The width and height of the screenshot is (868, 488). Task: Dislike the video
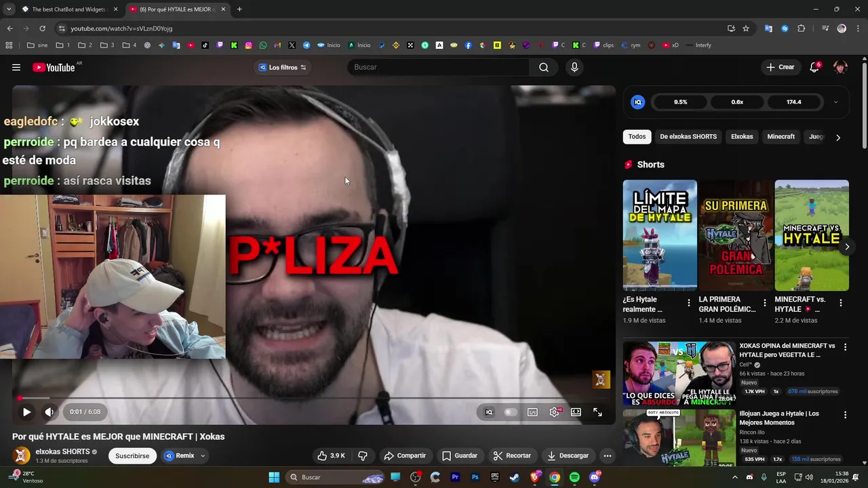pos(362,455)
